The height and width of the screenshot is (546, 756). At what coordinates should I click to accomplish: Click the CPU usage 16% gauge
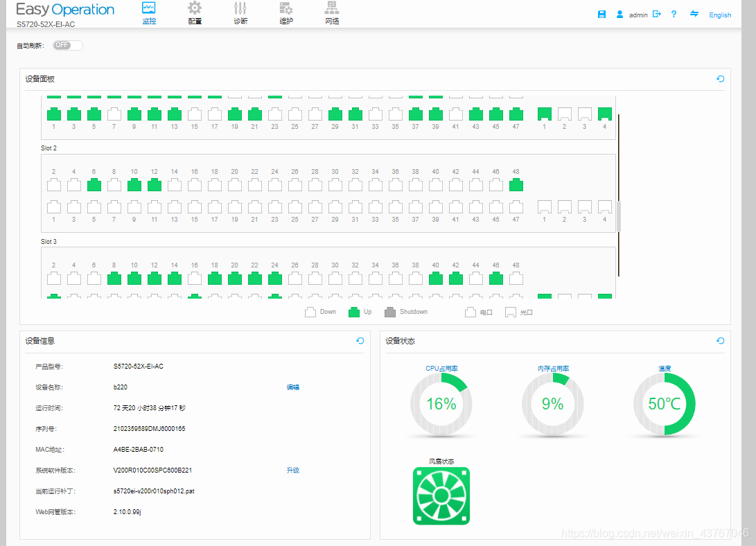tap(441, 404)
